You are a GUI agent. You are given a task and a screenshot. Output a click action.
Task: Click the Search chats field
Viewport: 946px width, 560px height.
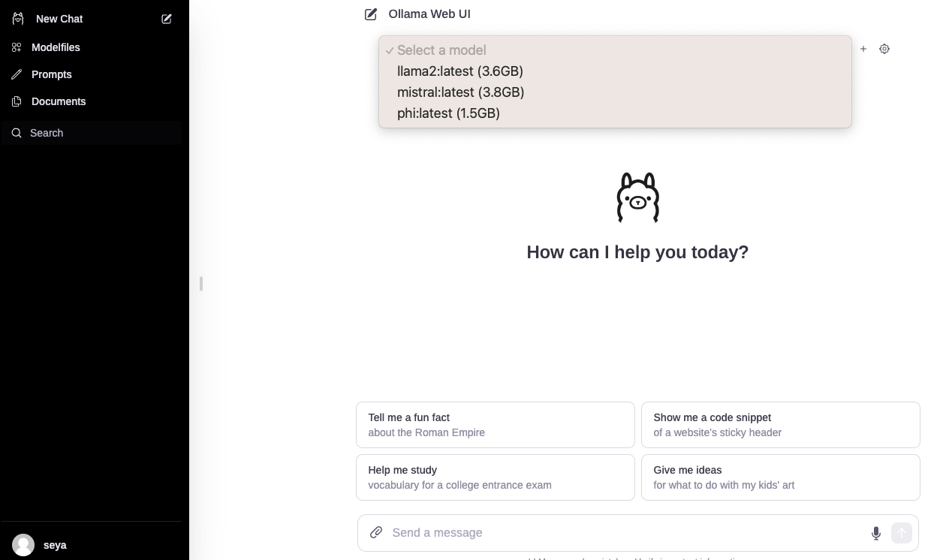(x=92, y=133)
